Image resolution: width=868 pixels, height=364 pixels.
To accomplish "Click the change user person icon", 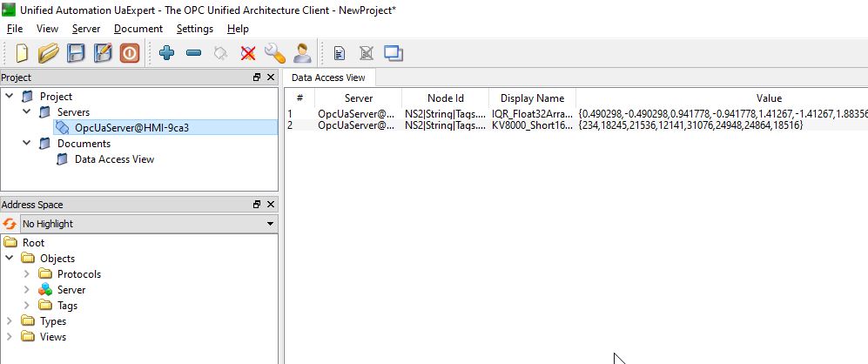I will (x=302, y=53).
